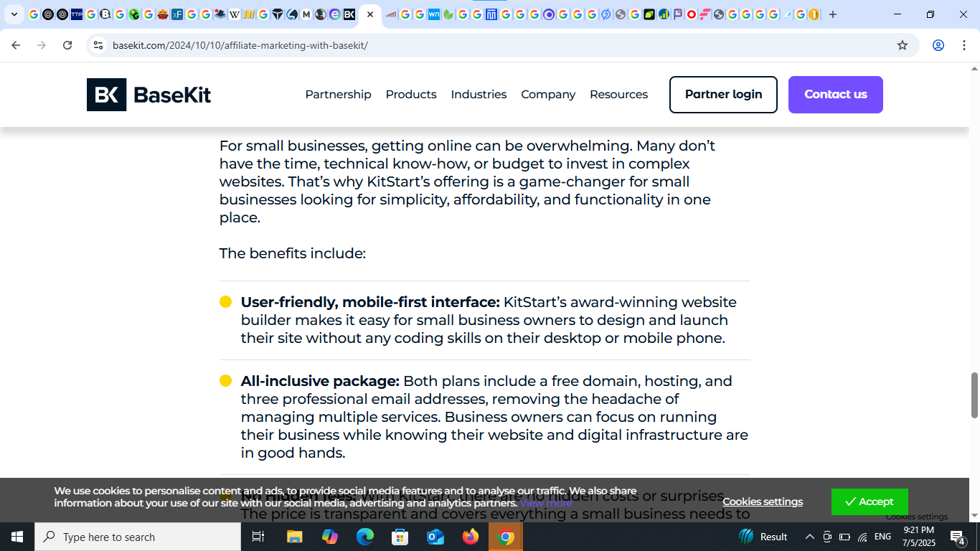Open Cookies settings in the banner
The width and height of the screenshot is (980, 551).
(x=763, y=501)
